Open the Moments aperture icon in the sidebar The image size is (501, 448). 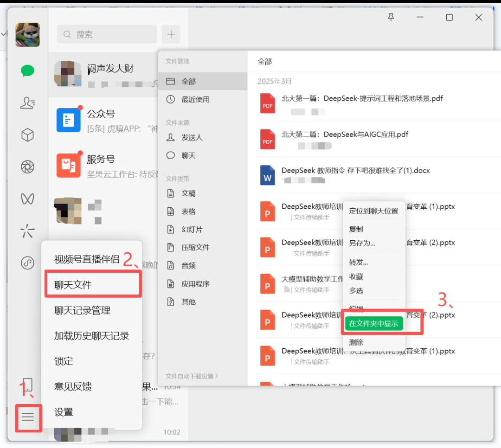[27, 167]
